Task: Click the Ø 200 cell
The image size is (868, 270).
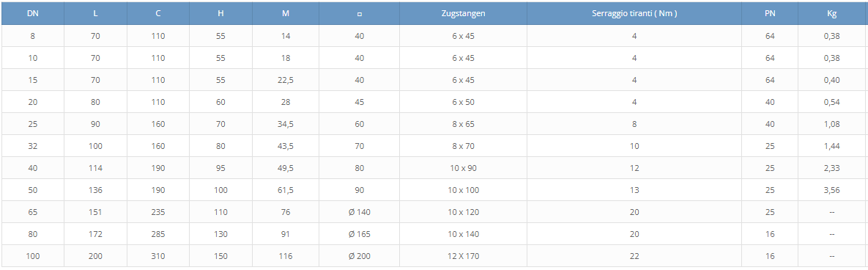Action: 359,256
